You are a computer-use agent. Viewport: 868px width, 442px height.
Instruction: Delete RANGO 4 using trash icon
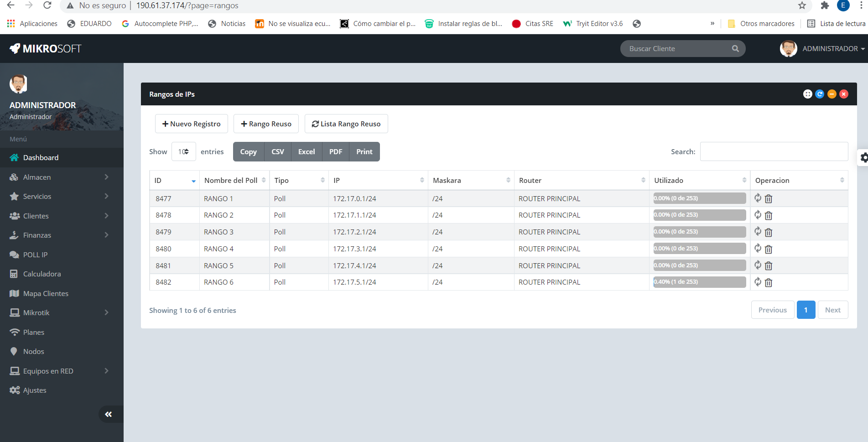coord(769,249)
